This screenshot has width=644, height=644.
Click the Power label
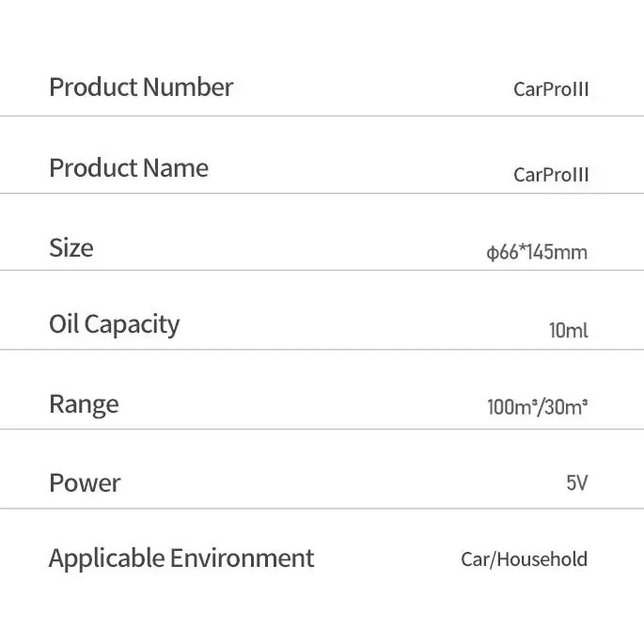tap(85, 483)
